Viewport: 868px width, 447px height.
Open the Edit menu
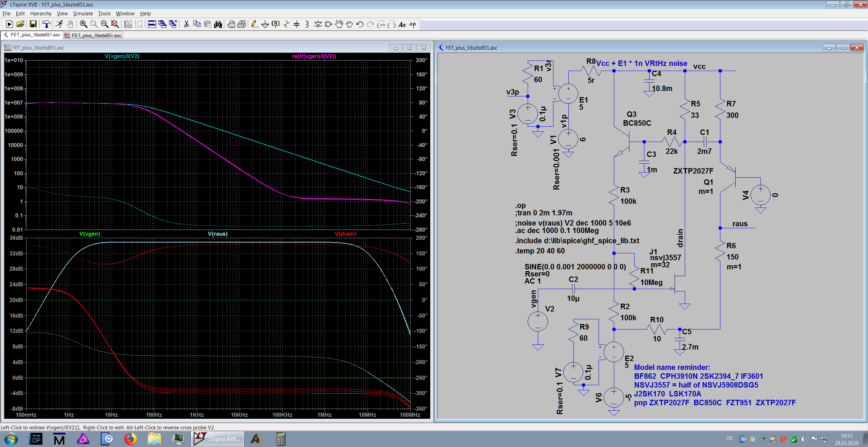(x=20, y=14)
